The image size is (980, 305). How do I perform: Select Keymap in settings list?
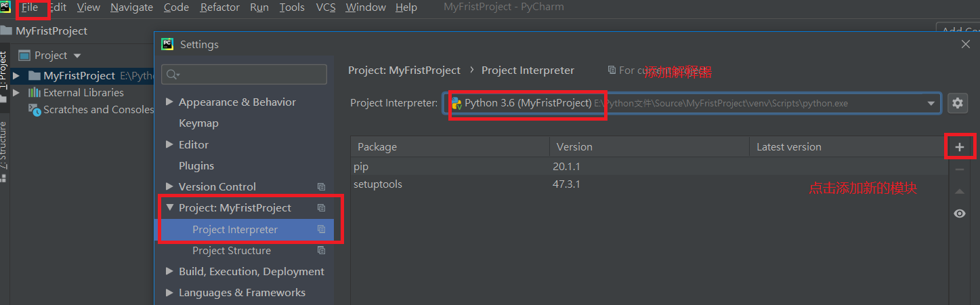[198, 123]
